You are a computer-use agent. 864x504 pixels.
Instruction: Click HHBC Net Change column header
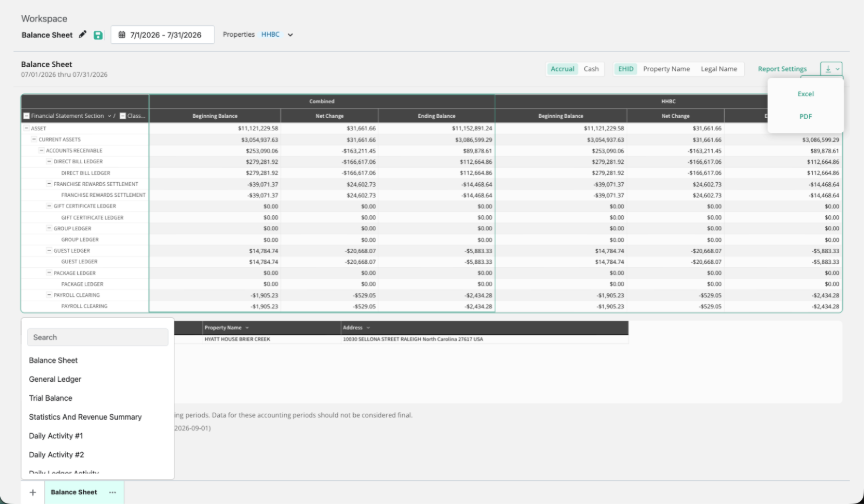pos(676,116)
